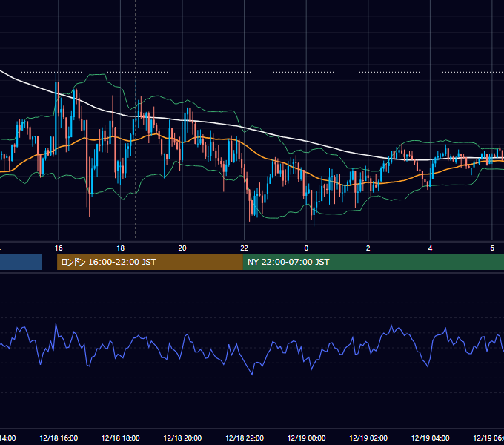Image resolution: width=504 pixels, height=445 pixels.
Task: Click the 12/18 20:00 date label
Action: coord(182,438)
